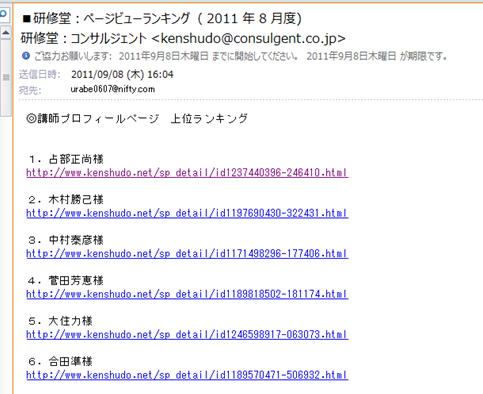
Task: Click the follow-up notice ご協力お願いします
Action: pos(241,56)
